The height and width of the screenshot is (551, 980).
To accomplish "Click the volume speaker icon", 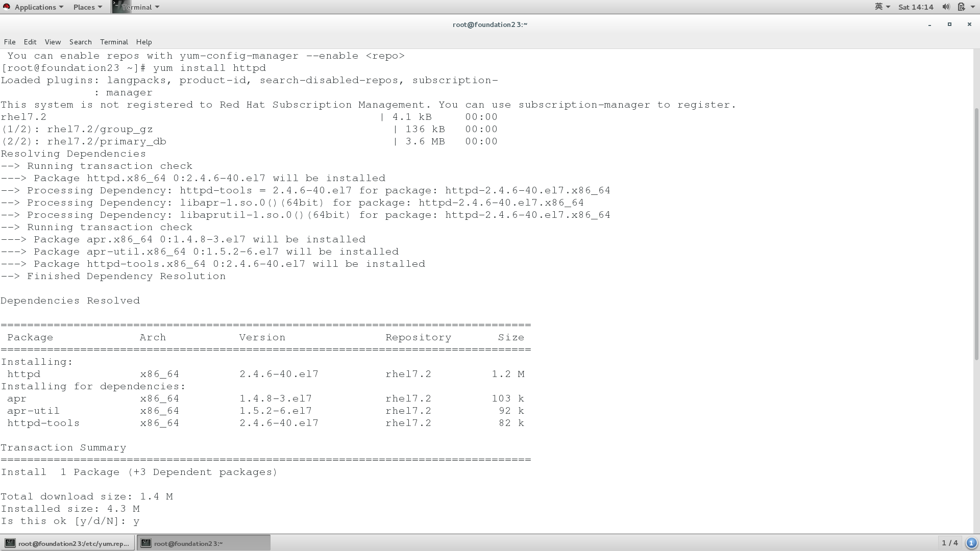I will pyautogui.click(x=946, y=7).
